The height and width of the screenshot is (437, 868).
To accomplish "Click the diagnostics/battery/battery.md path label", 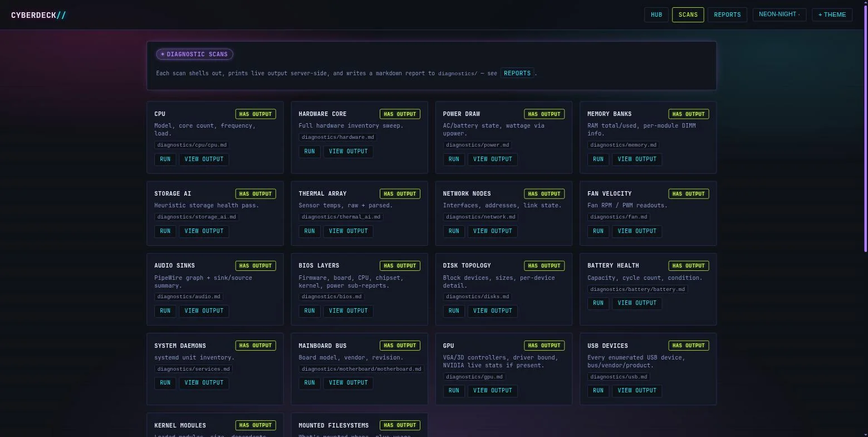I will (637, 289).
